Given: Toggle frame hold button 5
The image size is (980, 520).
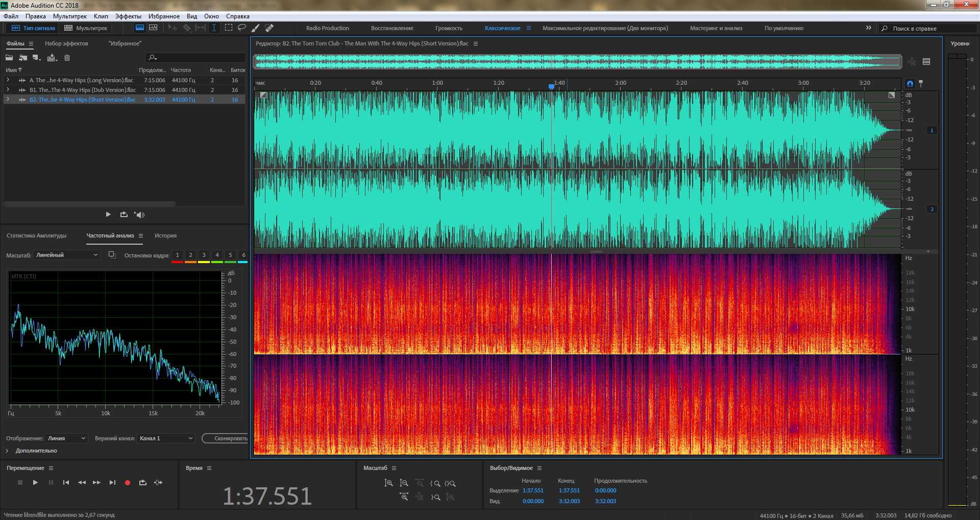Looking at the screenshot, I should [x=230, y=255].
